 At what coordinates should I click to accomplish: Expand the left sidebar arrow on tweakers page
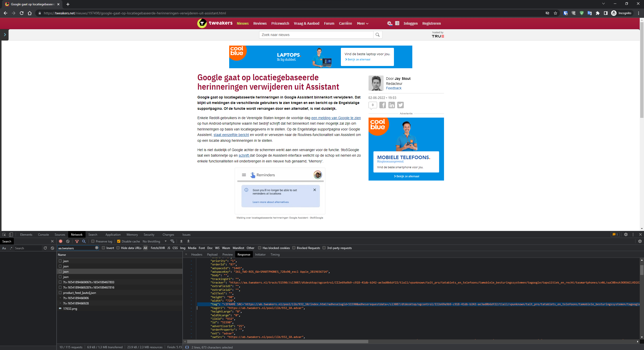click(5, 35)
